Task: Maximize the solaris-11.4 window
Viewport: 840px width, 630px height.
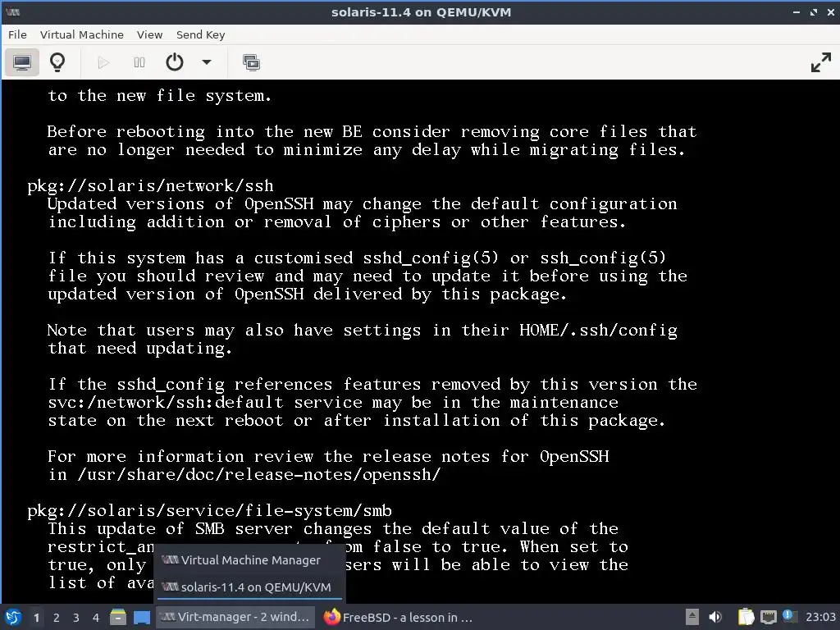Action: 814,11
